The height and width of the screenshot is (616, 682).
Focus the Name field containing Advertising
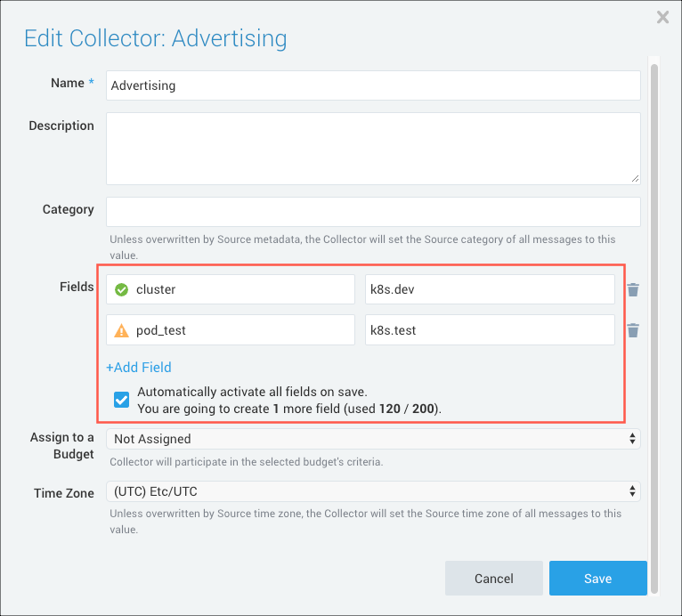373,85
